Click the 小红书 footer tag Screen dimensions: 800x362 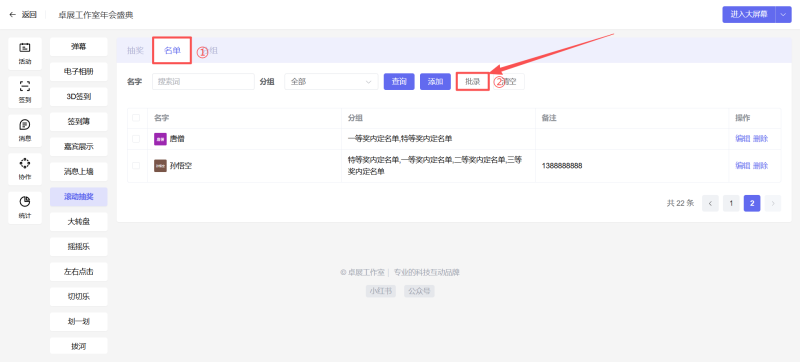[381, 291]
